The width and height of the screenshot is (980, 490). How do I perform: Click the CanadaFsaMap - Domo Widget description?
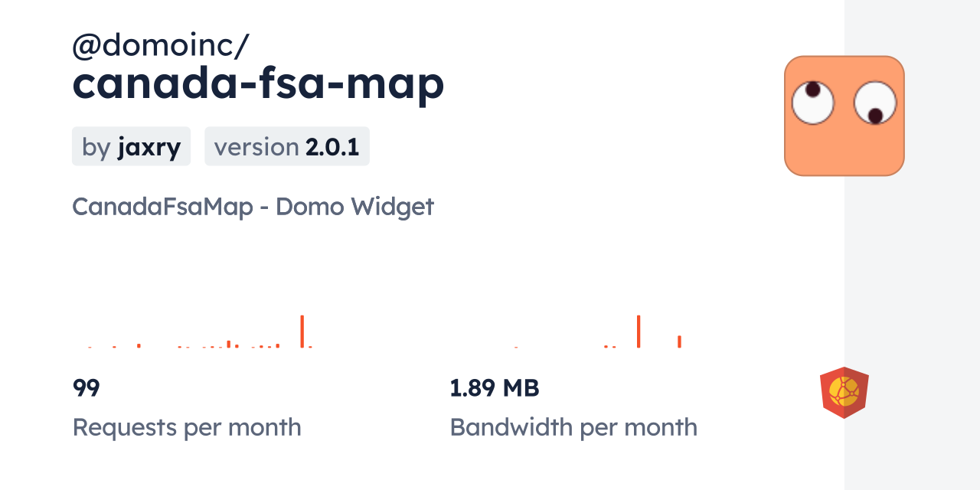point(253,207)
